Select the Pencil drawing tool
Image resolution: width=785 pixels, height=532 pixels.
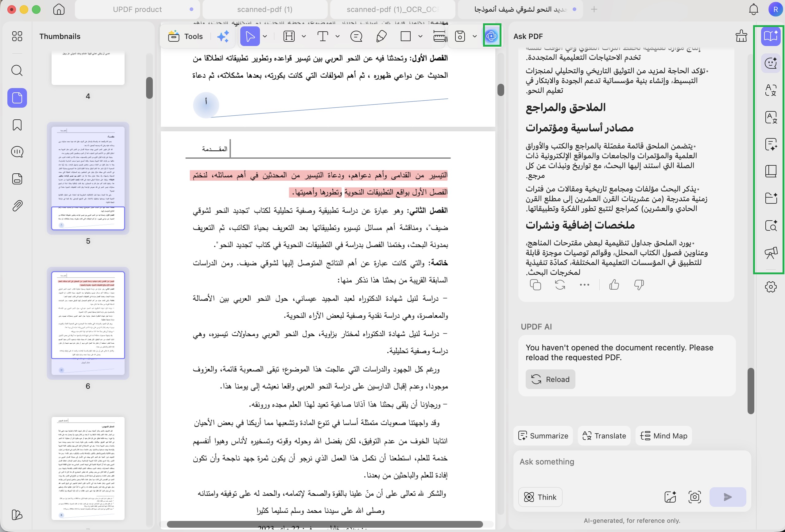[381, 36]
